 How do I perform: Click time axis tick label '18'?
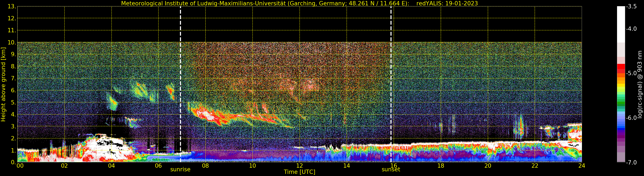[x=441, y=166]
